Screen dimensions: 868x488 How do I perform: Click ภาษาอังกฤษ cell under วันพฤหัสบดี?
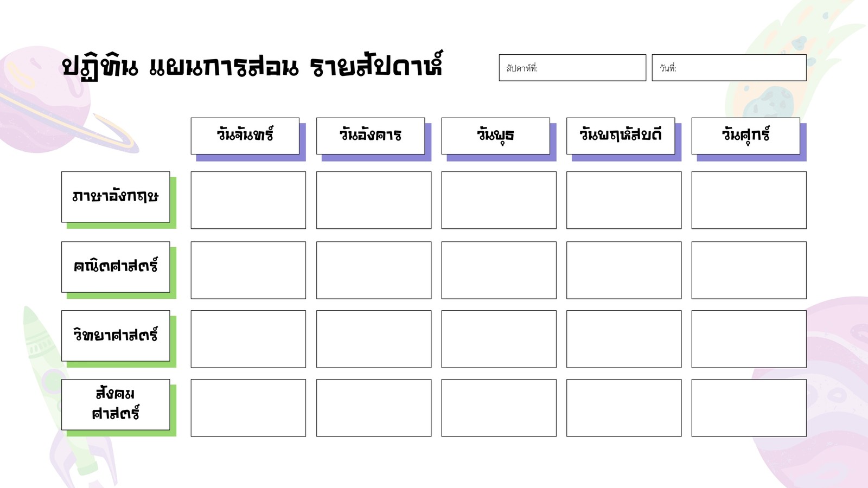624,200
